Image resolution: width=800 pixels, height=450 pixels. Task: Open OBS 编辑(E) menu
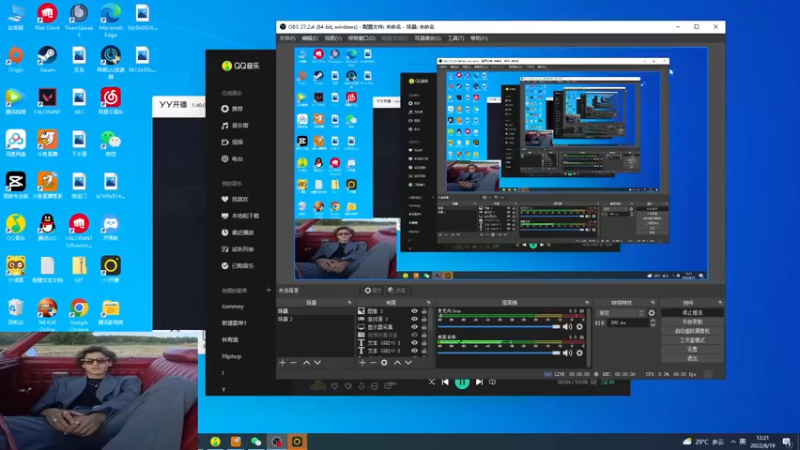coord(310,38)
